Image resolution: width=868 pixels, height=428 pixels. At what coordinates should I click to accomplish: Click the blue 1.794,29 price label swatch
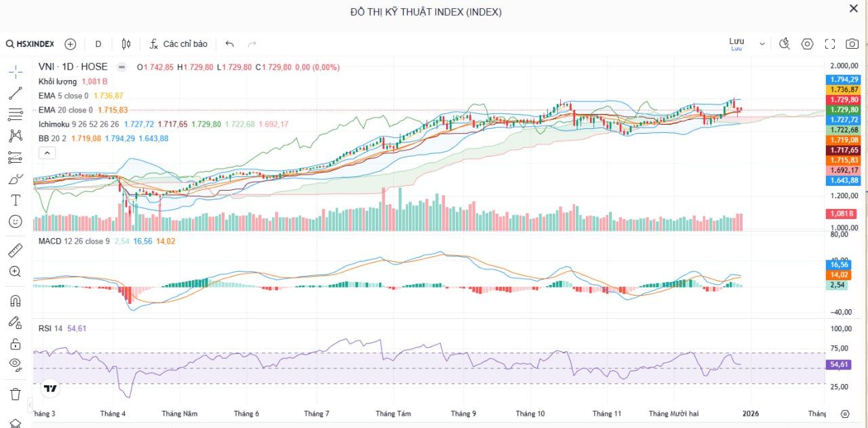click(845, 79)
